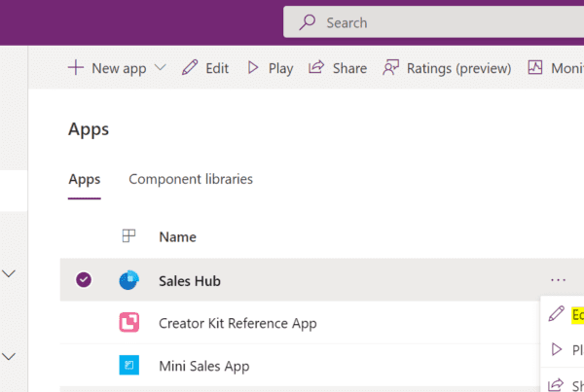Image resolution: width=584 pixels, height=392 pixels.
Task: Click the Play triangle icon in toolbar
Action: tap(253, 68)
